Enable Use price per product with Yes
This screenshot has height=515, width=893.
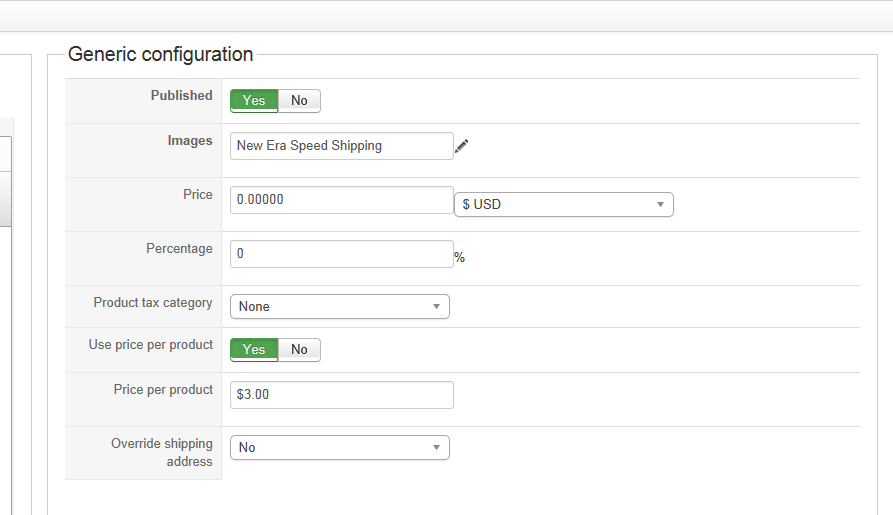[254, 349]
